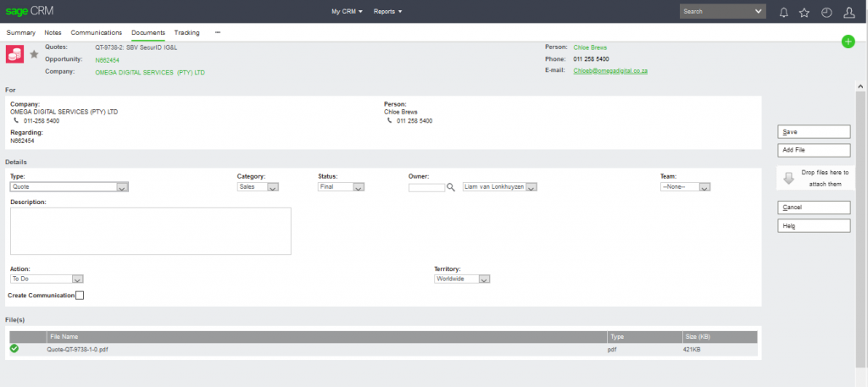Screen dimensions: 868x387
Task: Click the Add File button
Action: [813, 150]
